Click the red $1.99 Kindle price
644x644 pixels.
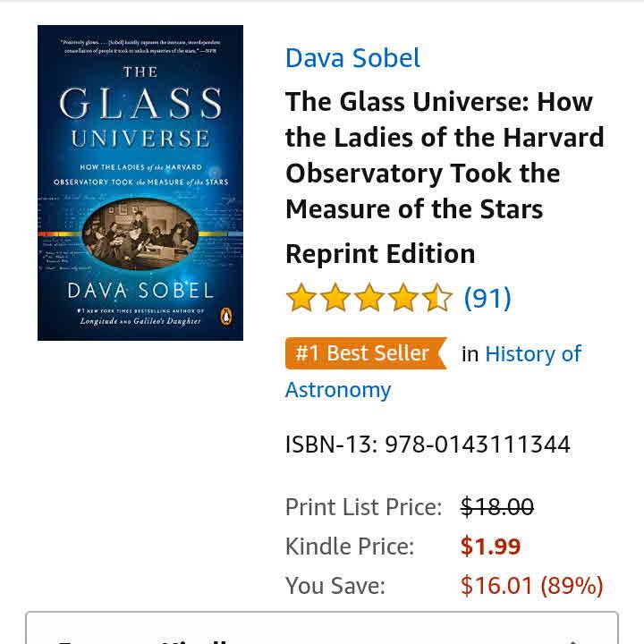490,547
